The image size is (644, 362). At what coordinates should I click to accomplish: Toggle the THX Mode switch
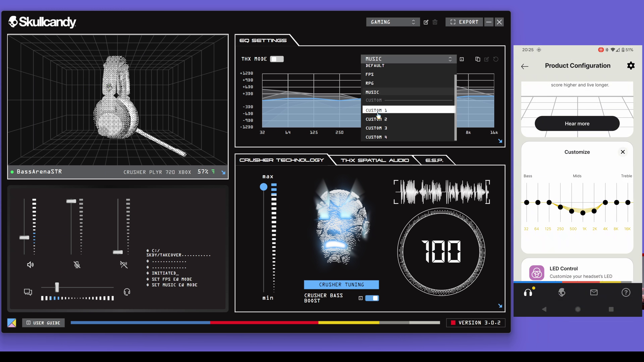(277, 59)
